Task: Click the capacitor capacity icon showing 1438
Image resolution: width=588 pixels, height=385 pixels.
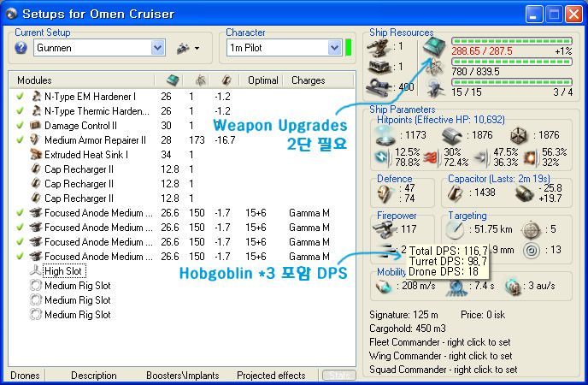Action: click(x=456, y=192)
